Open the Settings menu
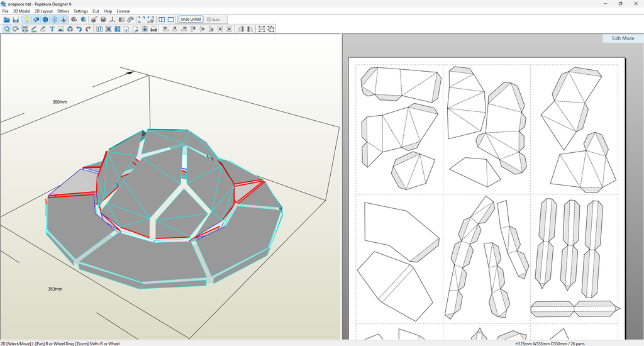644x346 pixels. [x=80, y=11]
